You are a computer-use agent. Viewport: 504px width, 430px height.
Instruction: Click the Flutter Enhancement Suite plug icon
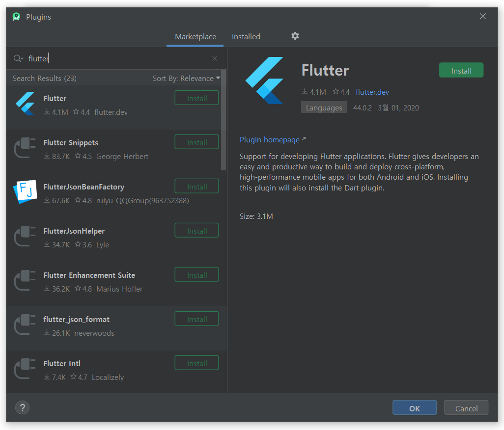tap(25, 280)
